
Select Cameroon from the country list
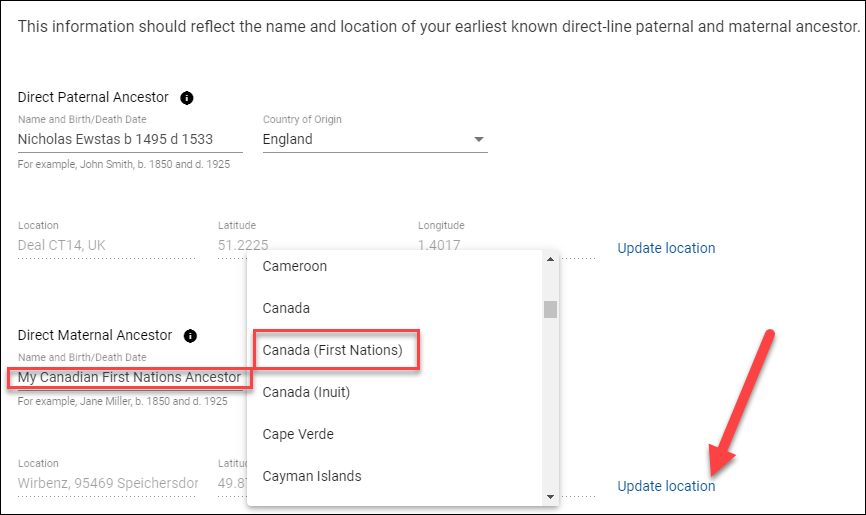click(395, 266)
